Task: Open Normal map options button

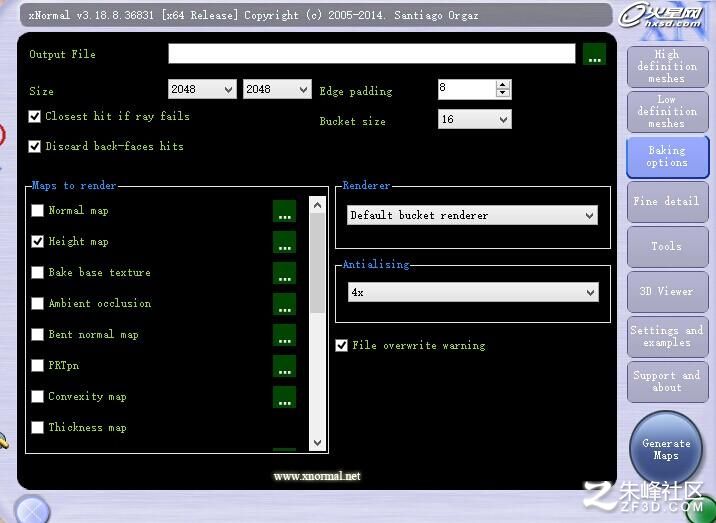Action: pyautogui.click(x=284, y=211)
